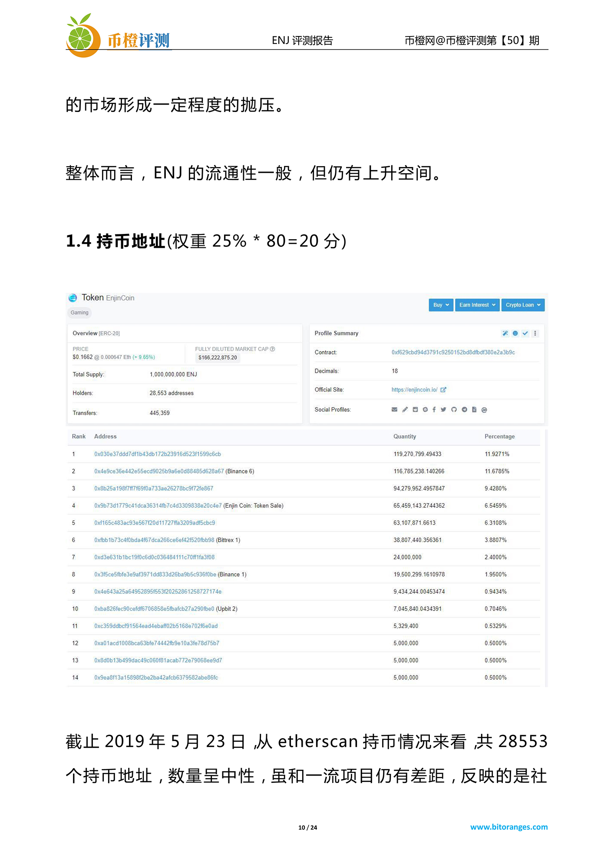Open rank 13 address 0x8d0b13b499...

[x=158, y=661]
